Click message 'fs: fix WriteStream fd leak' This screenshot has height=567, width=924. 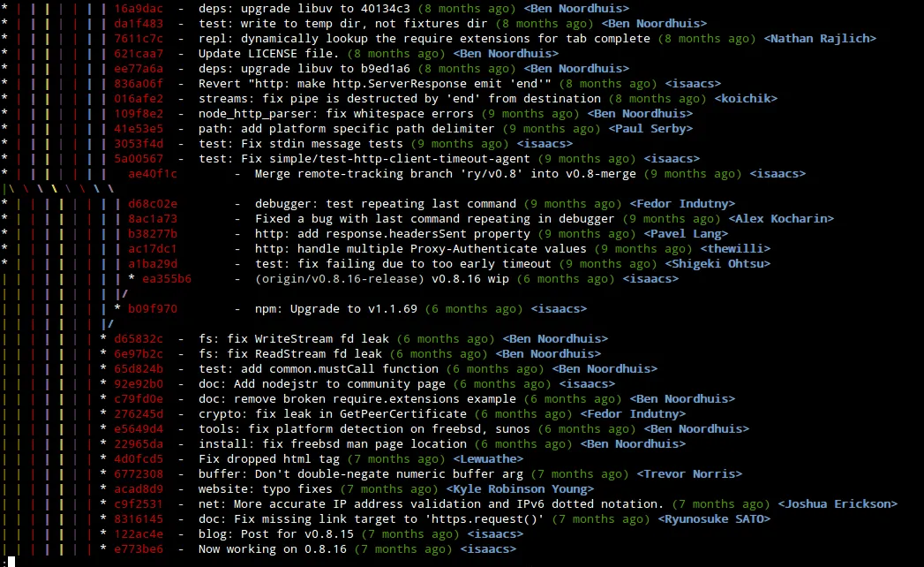294,338
